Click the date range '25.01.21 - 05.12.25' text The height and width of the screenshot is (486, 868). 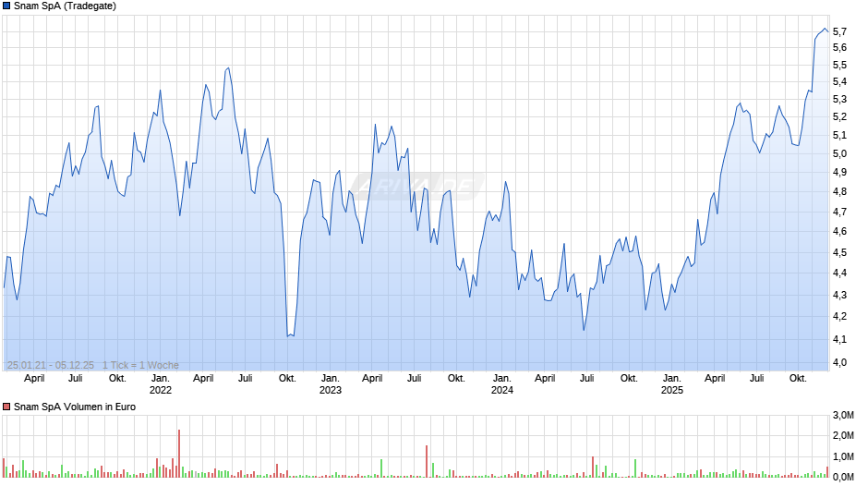(51, 365)
